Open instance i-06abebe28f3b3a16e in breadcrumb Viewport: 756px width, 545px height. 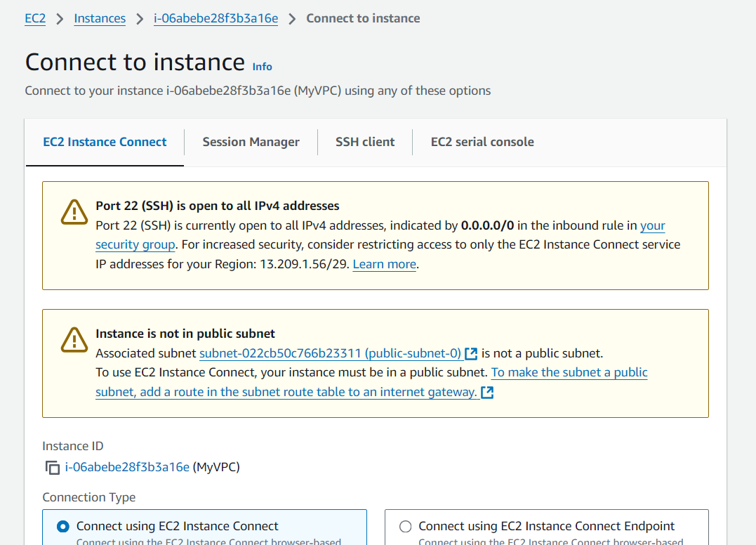click(215, 18)
